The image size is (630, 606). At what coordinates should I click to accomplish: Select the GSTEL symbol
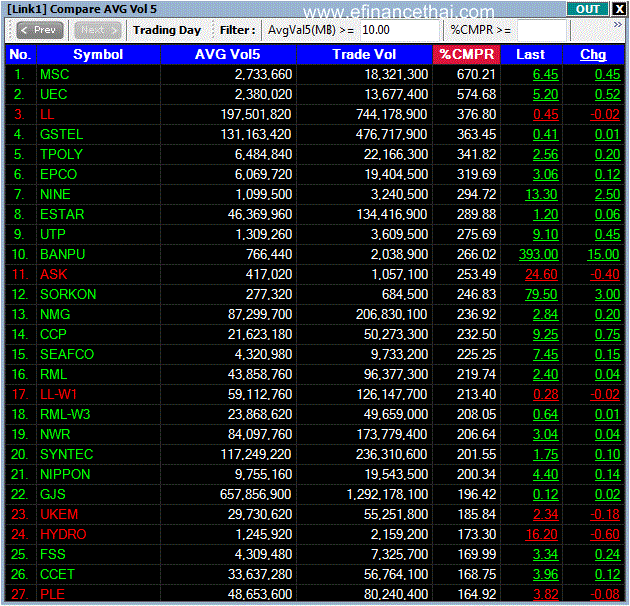[x=61, y=134]
